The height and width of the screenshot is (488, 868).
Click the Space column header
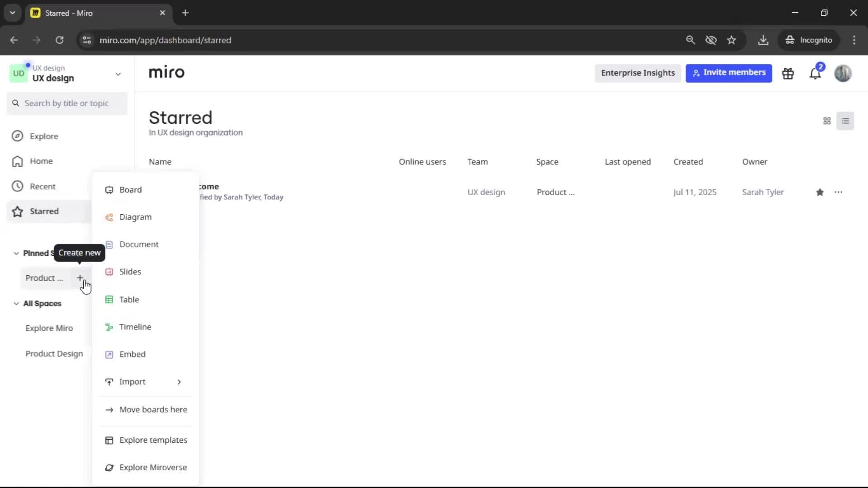[547, 162]
